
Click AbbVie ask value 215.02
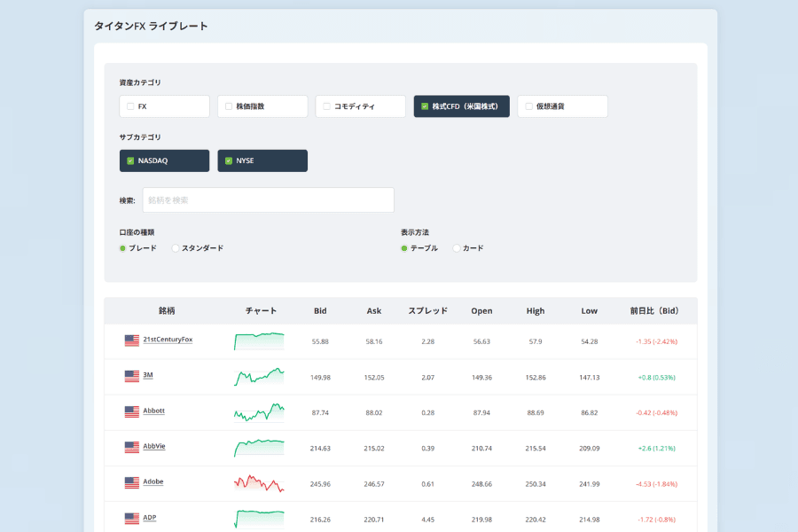pyautogui.click(x=374, y=449)
